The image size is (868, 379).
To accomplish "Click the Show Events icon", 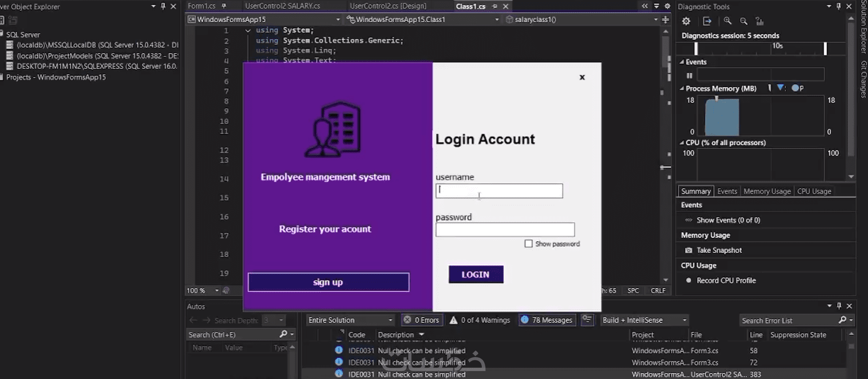I will [x=688, y=220].
